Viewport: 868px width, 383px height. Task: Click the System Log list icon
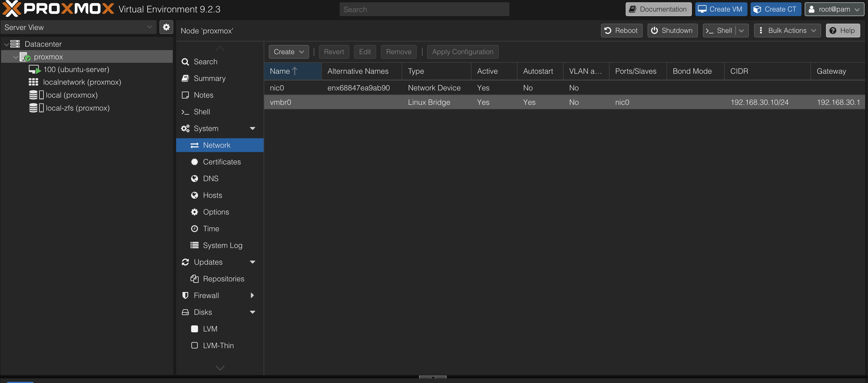195,245
